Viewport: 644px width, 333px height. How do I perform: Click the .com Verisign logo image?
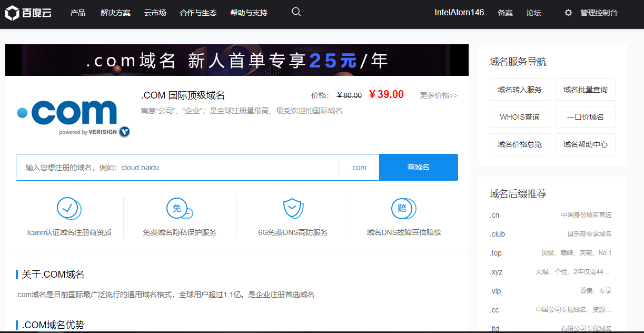click(73, 119)
